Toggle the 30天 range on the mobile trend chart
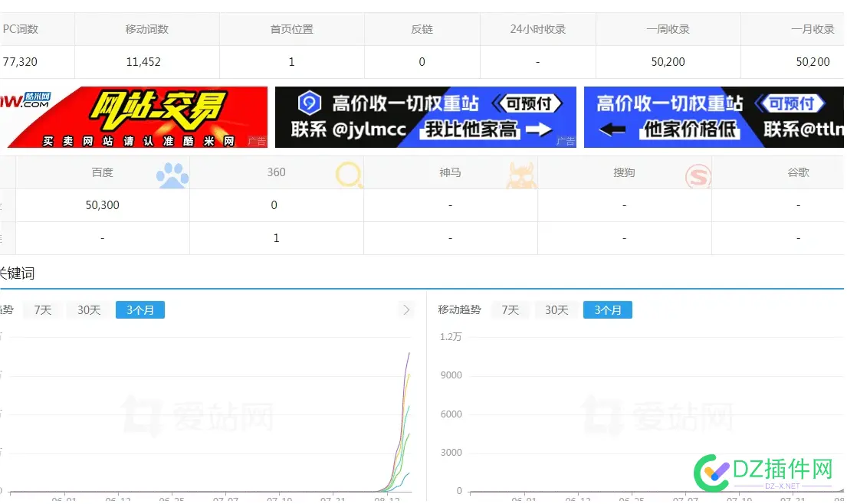Screen dimensions: 847x504 556,309
